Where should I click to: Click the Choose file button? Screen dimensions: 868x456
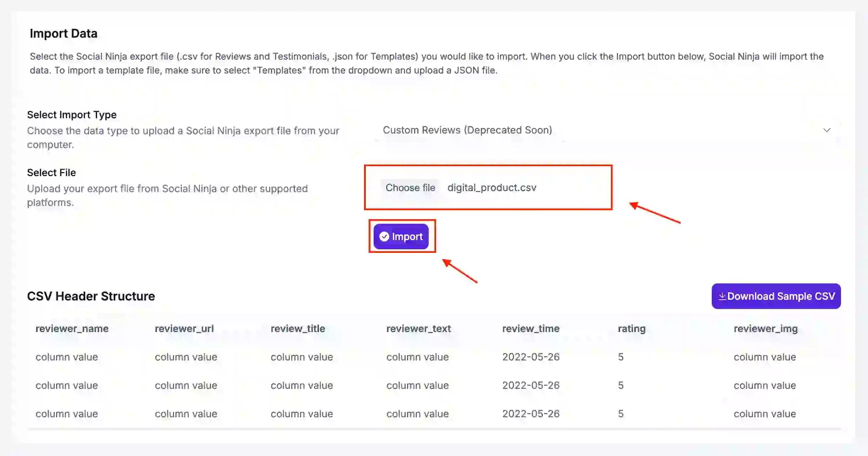(x=410, y=188)
